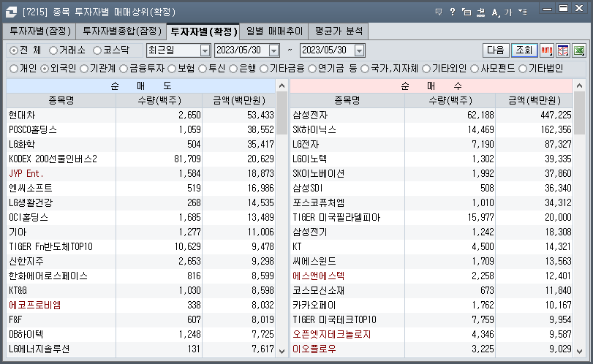This screenshot has width=593, height=364.
Task: Open the end date calendar dropdown arrow
Action: [x=359, y=50]
